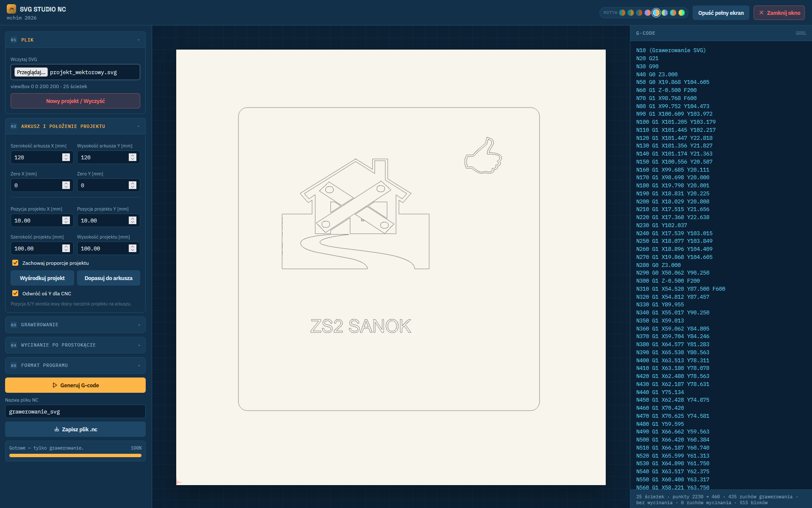Click the Generuj G-code button
The image size is (812, 508).
75,385
